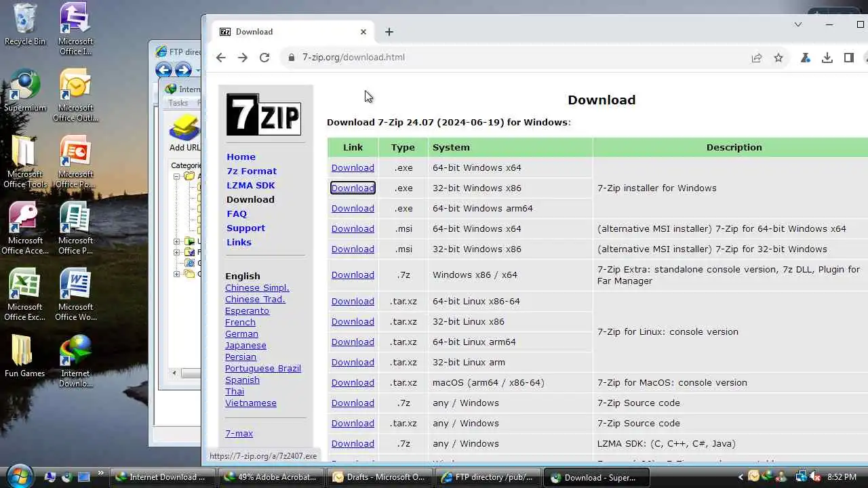Select Microsoft Office Excel desktop shortcut

25,295
